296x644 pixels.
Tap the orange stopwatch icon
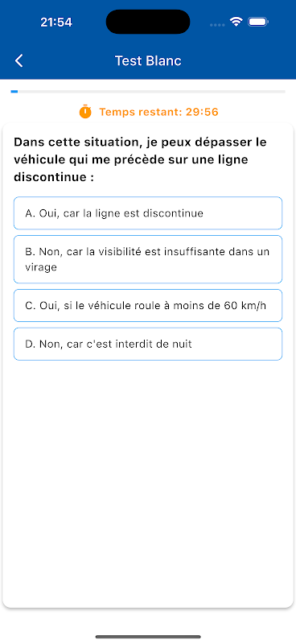tap(85, 112)
